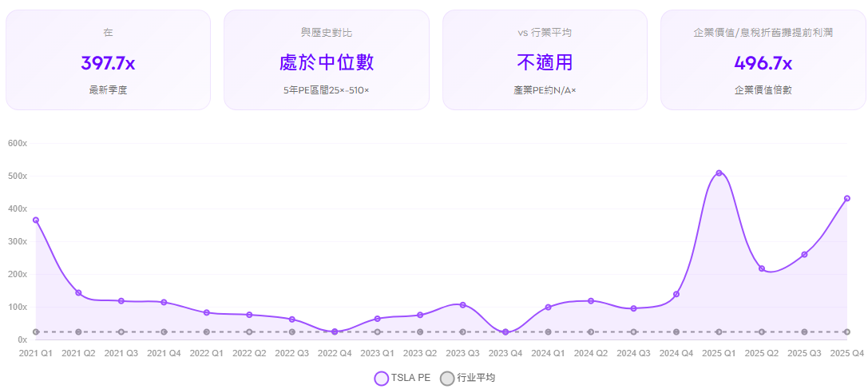Click the 2023 Q4 axis label

[x=505, y=353]
